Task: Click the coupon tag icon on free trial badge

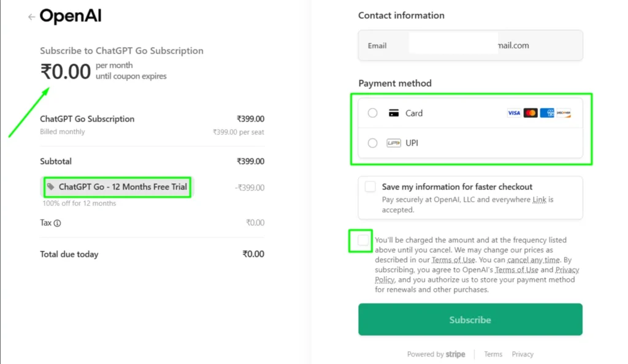Action: [52, 187]
